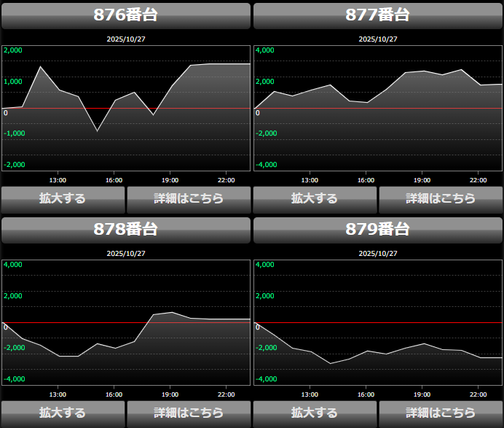Click the 2025/10/27 date above the 876 graph

pyautogui.click(x=126, y=39)
